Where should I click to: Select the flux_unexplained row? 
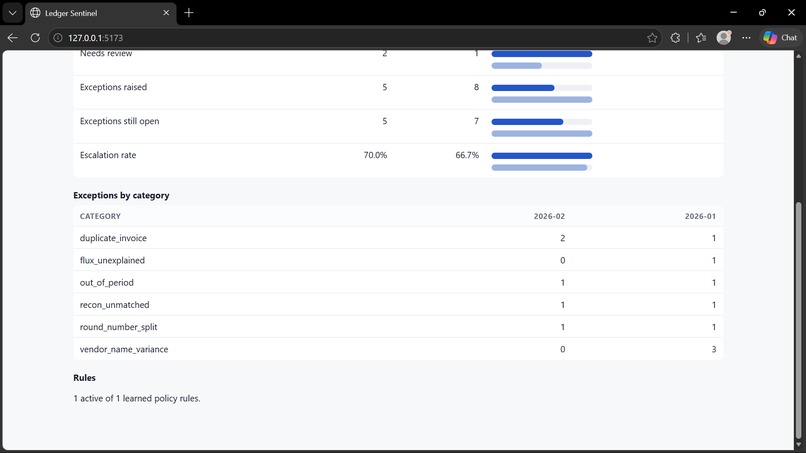(398, 260)
